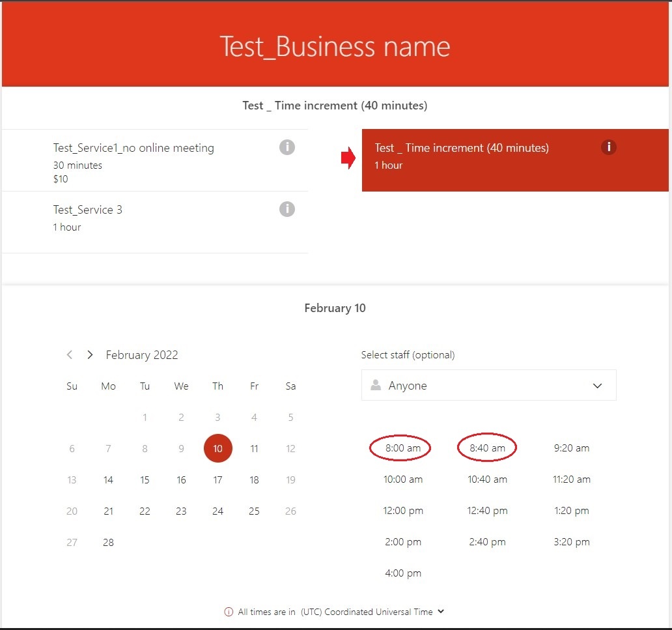Select the 4:00 pm slot

(403, 573)
